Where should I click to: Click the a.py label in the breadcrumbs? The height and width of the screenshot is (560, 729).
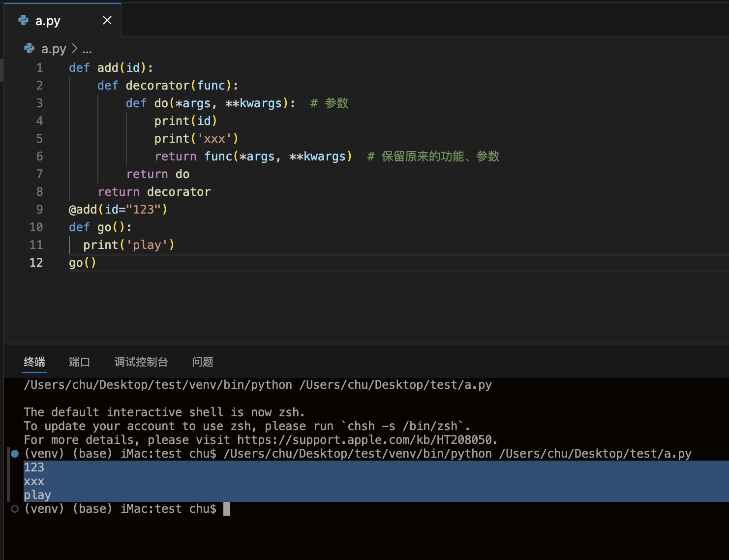[54, 49]
